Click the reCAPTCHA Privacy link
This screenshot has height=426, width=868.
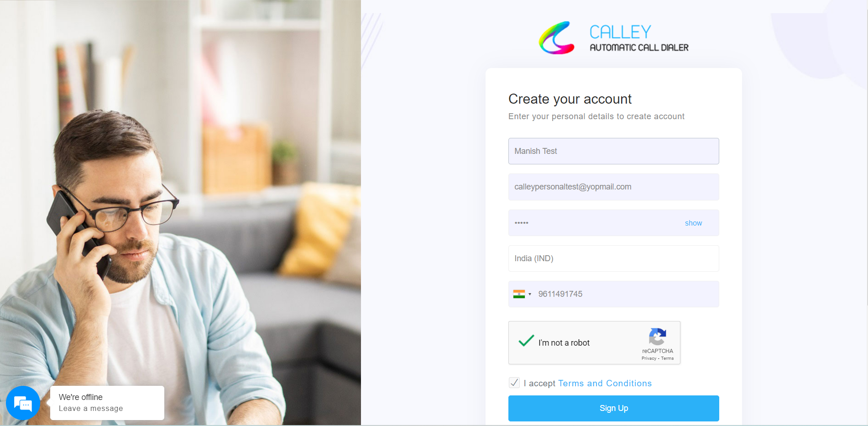tap(648, 358)
